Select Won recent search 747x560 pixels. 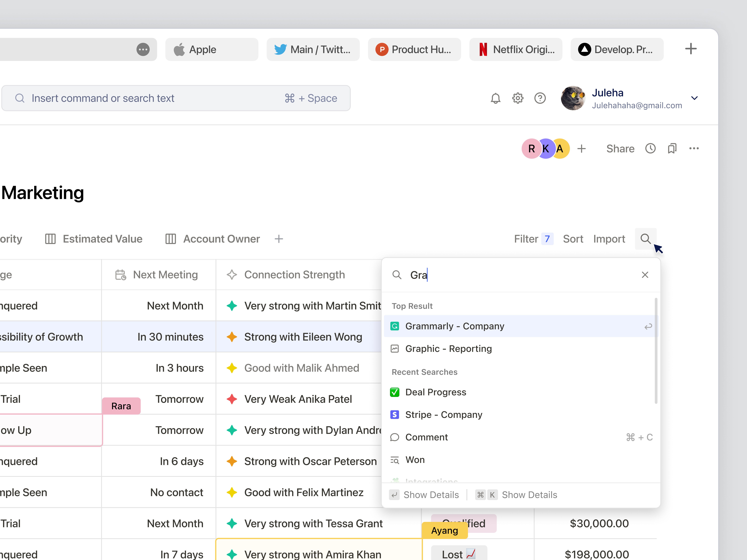(x=521, y=460)
